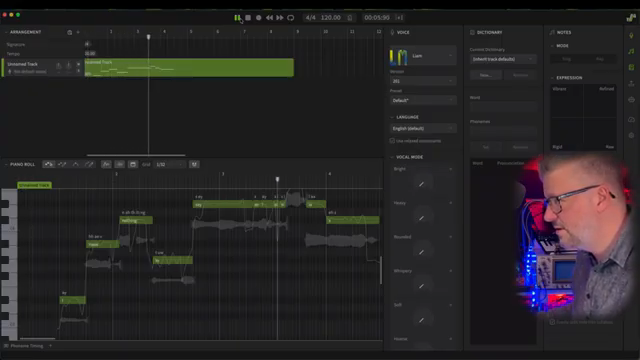The image size is (640, 360).
Task: Select Sing mode in Notes panel
Action: click(567, 59)
